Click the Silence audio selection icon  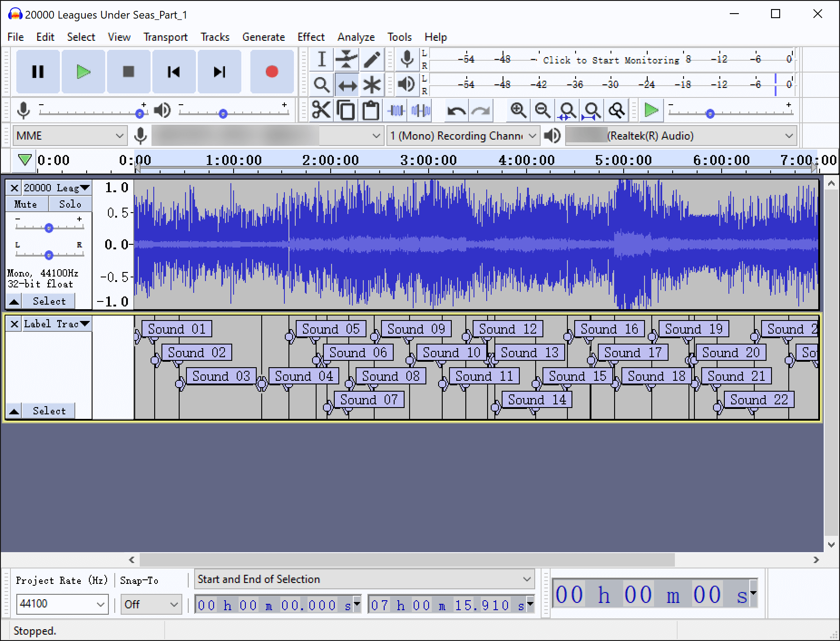tap(421, 110)
